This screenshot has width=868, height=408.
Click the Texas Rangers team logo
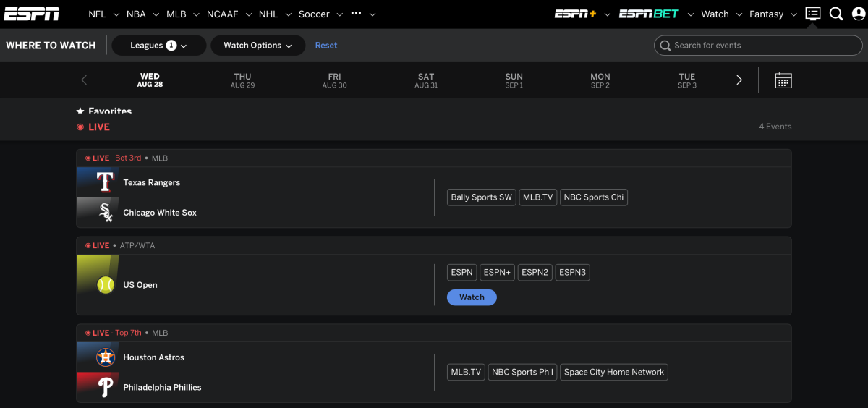[106, 182]
